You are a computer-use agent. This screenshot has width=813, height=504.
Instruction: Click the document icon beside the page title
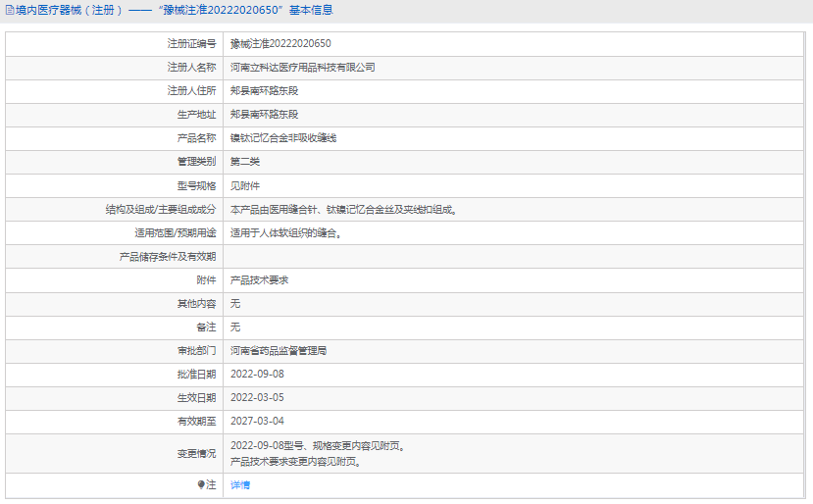click(10, 10)
